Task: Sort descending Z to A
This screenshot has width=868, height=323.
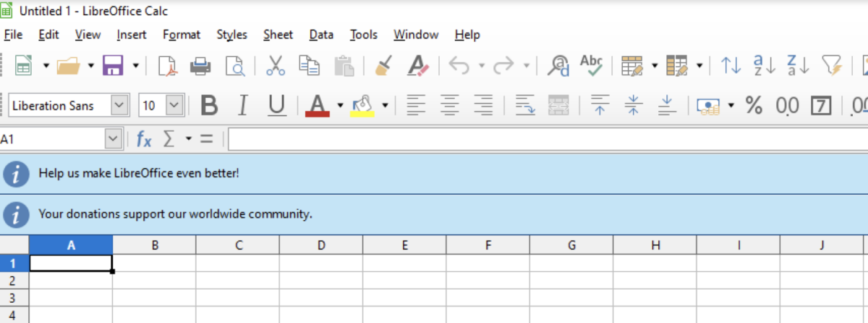Action: coord(799,66)
